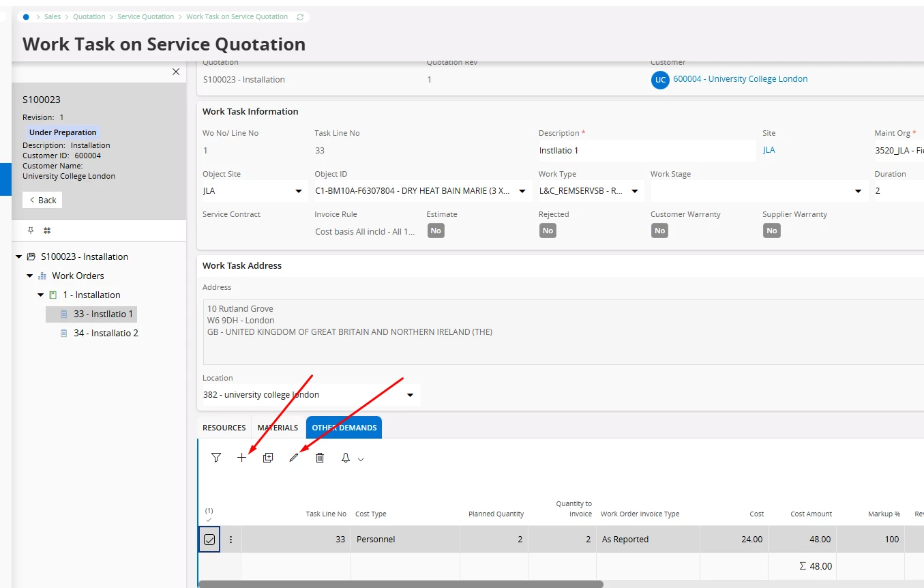Open the Location dropdown
This screenshot has height=588, width=924.
point(411,395)
